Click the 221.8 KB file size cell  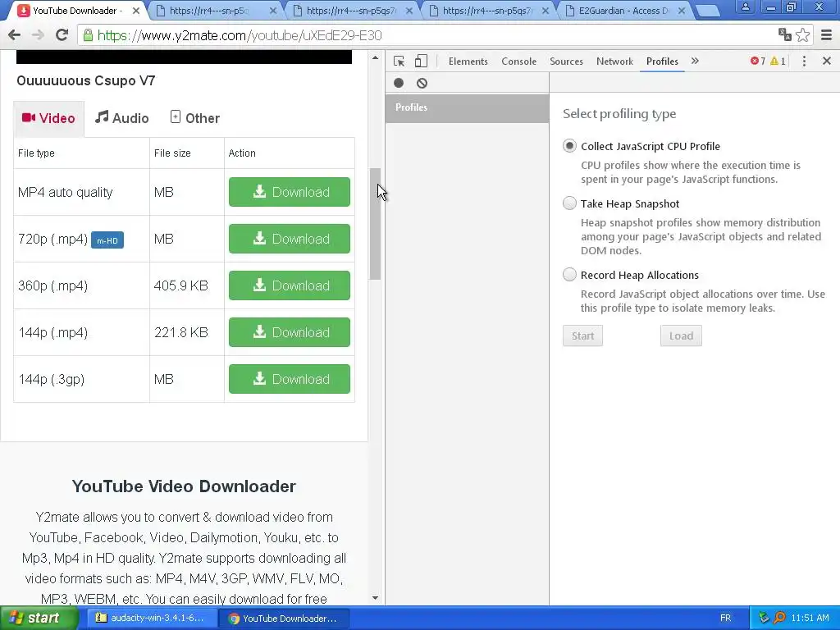186,332
